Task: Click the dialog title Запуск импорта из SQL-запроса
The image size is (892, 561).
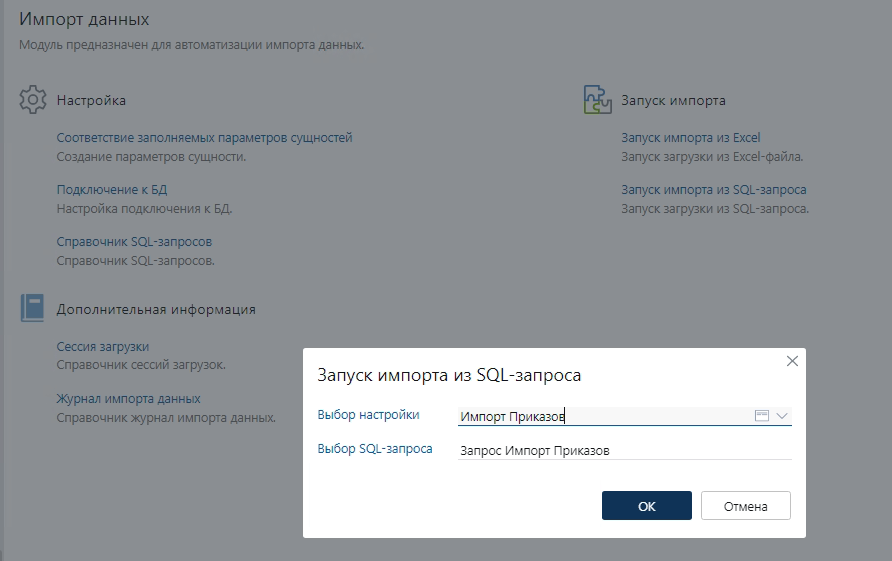Action: [449, 376]
